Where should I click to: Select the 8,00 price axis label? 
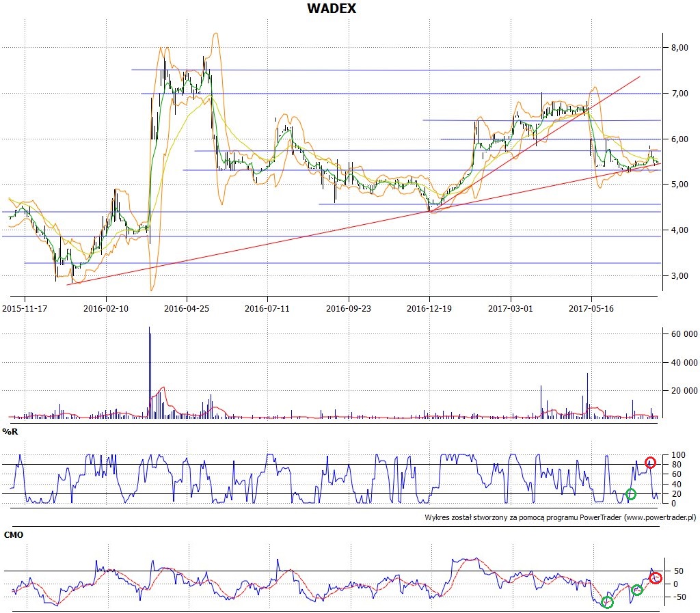tap(679, 48)
